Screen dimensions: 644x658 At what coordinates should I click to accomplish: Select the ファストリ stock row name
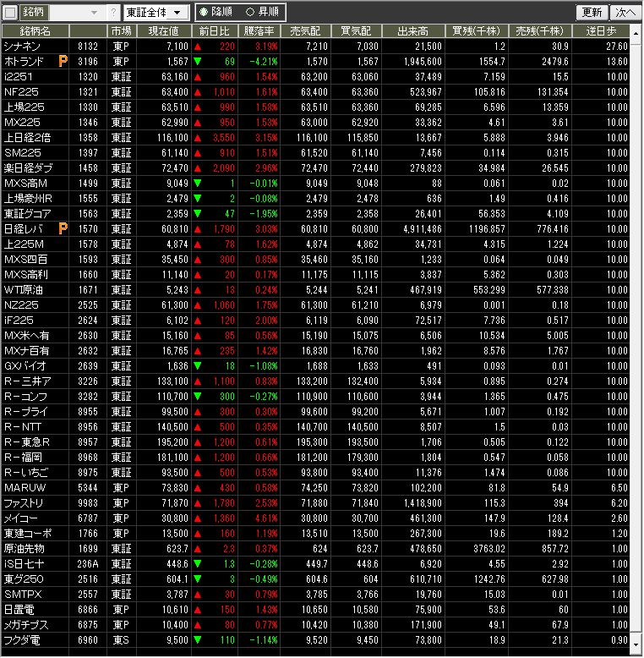[x=24, y=503]
